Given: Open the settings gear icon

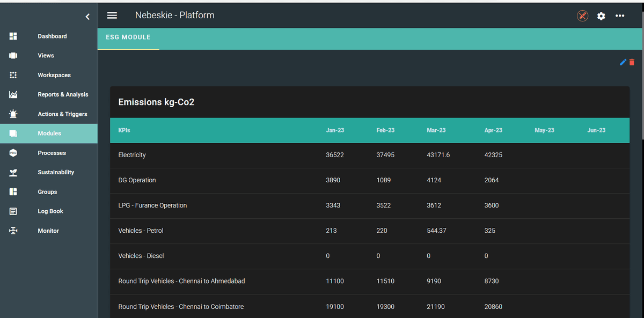Looking at the screenshot, I should (x=601, y=16).
